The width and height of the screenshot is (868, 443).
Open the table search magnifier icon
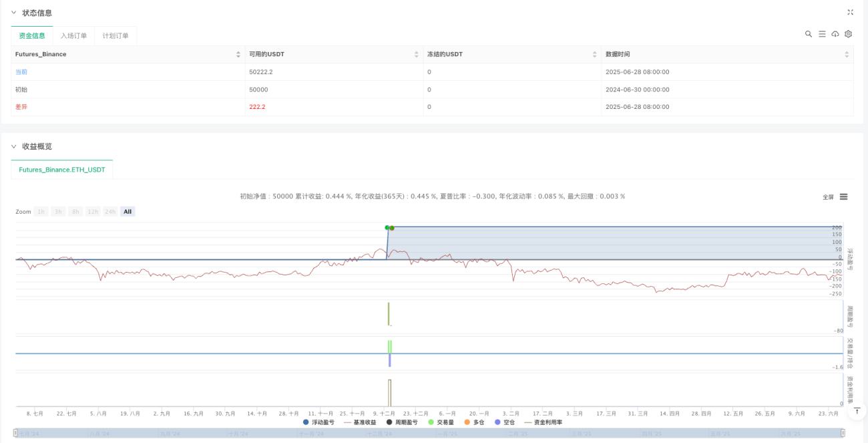[x=809, y=34]
